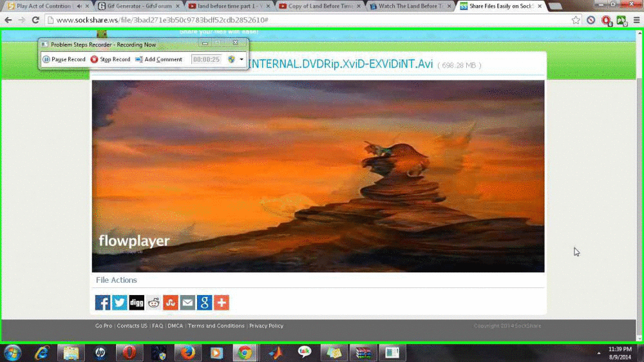Click the Google share icon
Image resolution: width=644 pixels, height=362 pixels.
204,303
